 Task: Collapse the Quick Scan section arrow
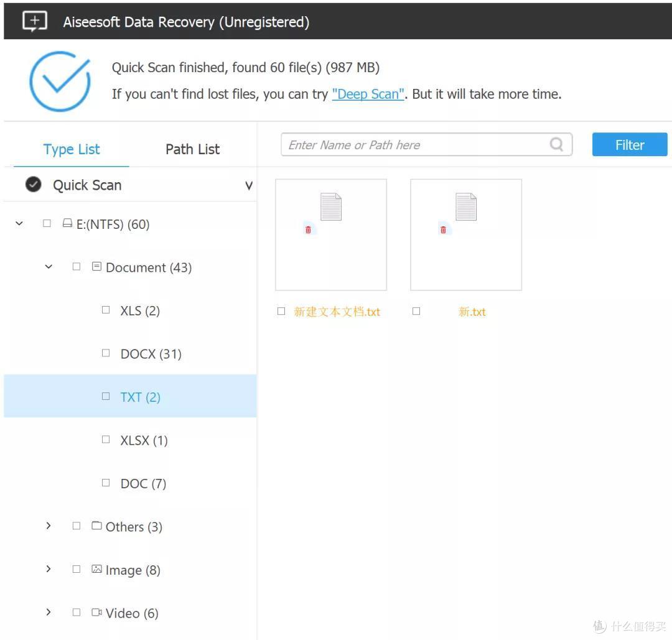point(248,185)
